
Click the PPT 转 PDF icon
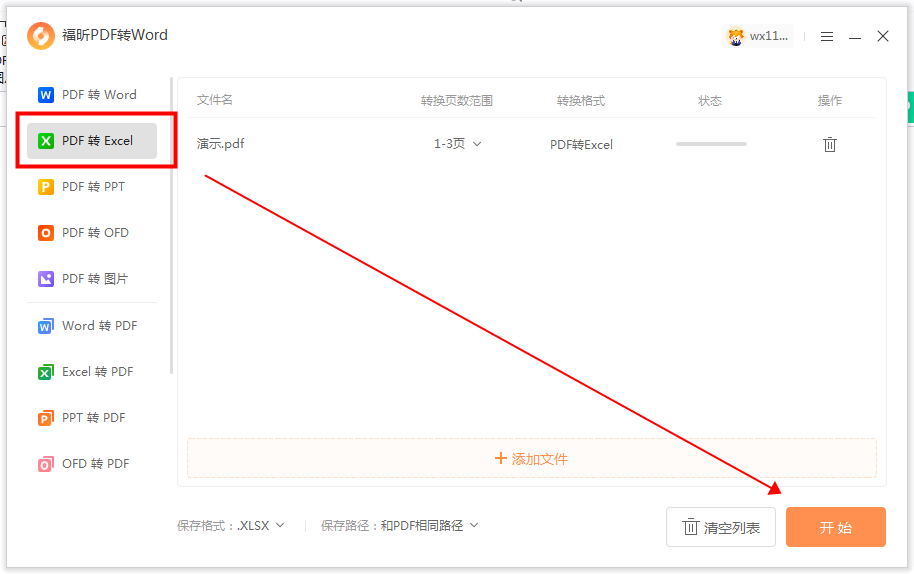45,418
